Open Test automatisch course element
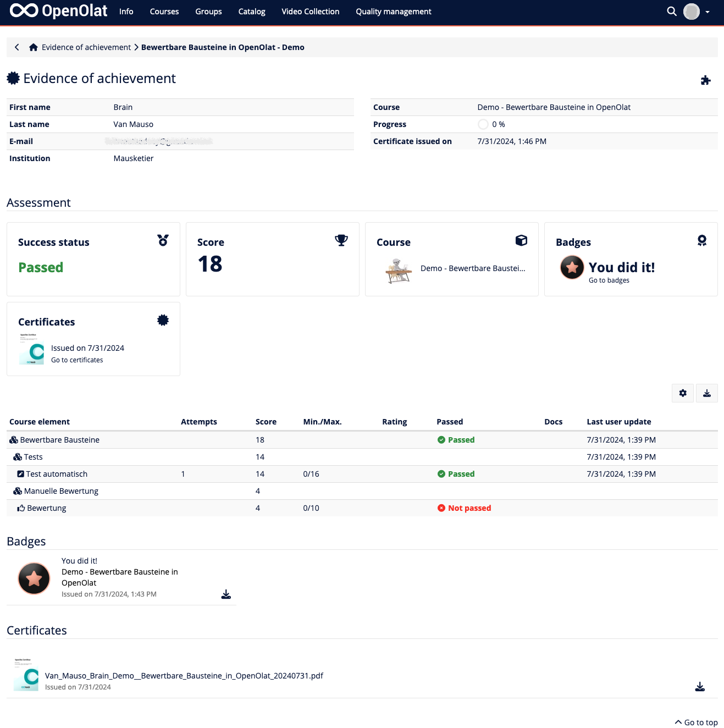This screenshot has height=728, width=724. (57, 474)
